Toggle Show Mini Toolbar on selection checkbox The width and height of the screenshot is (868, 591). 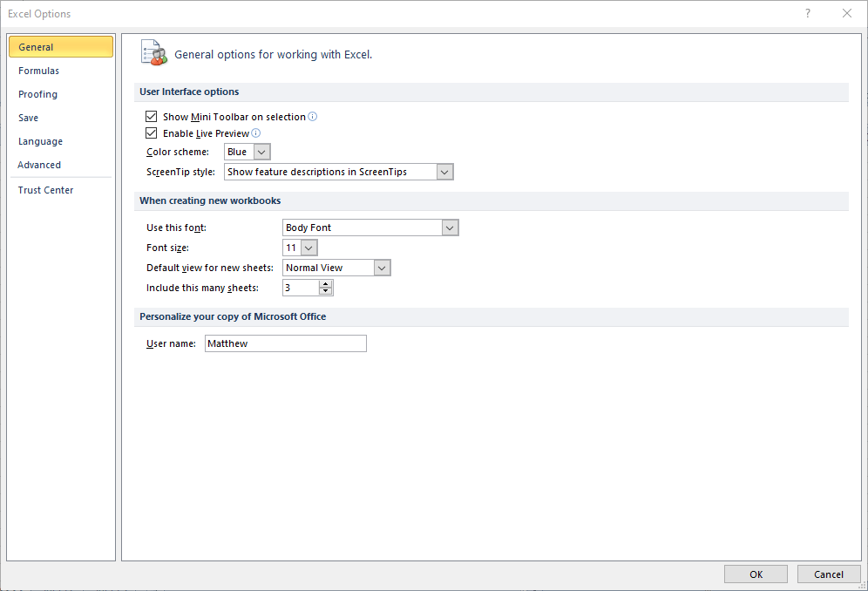point(152,117)
